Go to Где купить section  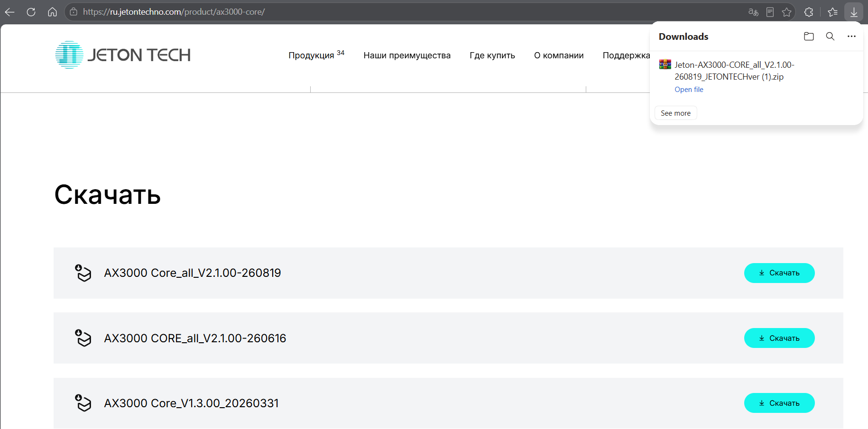492,55
